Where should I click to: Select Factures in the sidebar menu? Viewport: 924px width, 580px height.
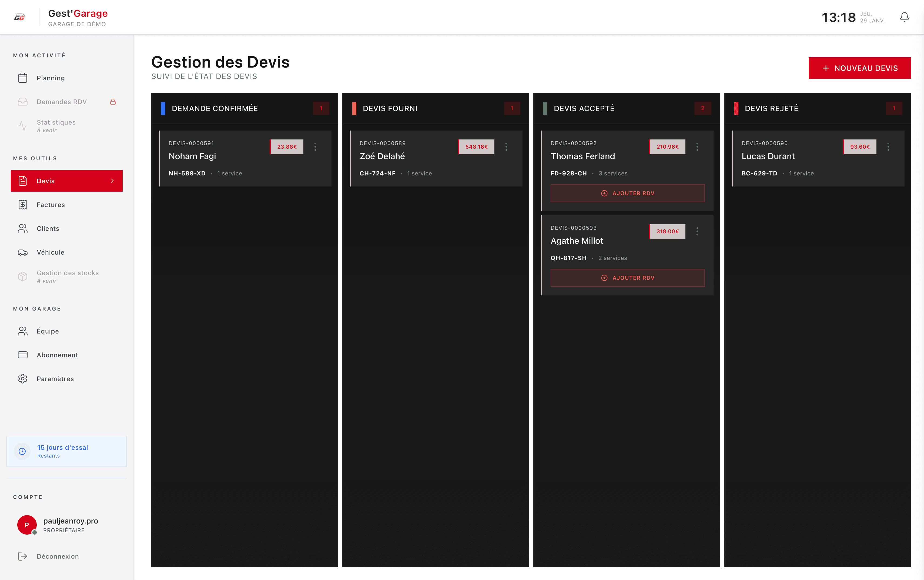(51, 204)
